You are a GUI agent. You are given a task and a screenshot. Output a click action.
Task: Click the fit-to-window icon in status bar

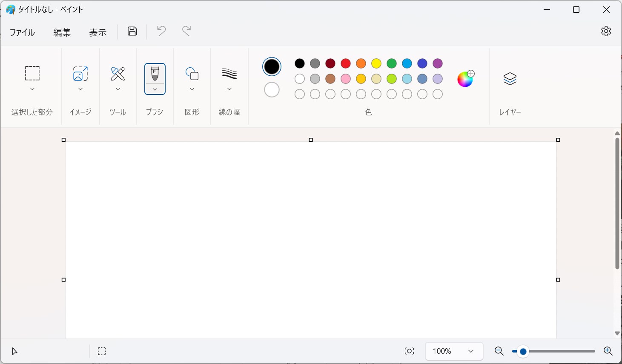click(x=409, y=351)
